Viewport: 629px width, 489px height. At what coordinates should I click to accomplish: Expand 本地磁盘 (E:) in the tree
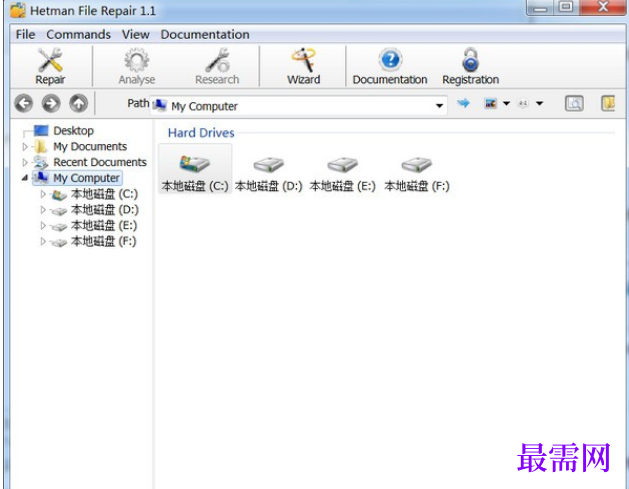click(x=43, y=225)
